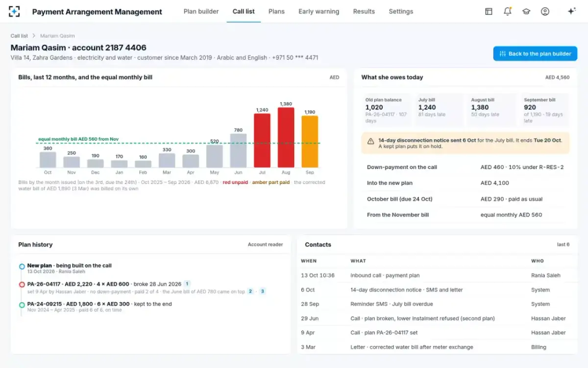Open footnote badge 2 in plan history

(250, 291)
